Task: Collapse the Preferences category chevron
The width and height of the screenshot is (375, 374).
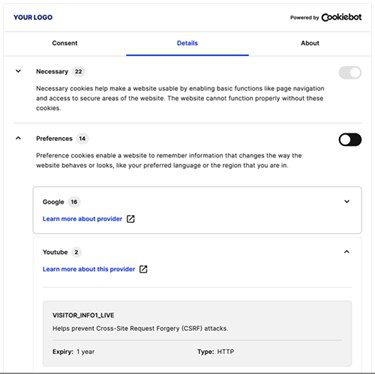Action: 18,138
